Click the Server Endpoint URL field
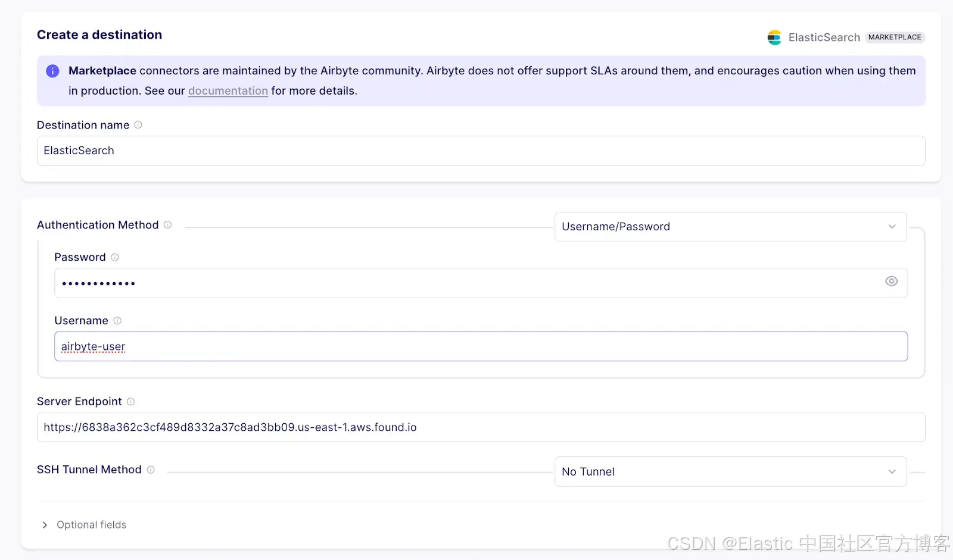Screen dimensions: 953x560 (x=480, y=427)
